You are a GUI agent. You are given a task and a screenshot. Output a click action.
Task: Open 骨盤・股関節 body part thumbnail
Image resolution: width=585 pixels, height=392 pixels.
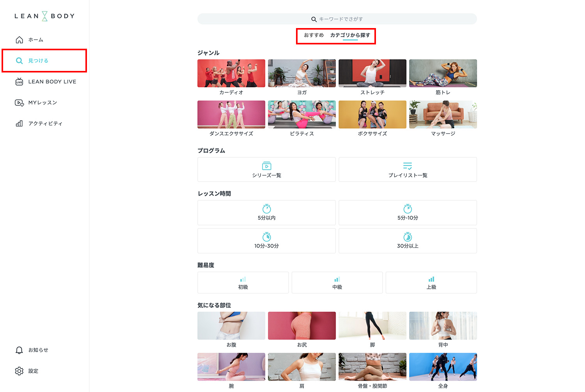372,367
